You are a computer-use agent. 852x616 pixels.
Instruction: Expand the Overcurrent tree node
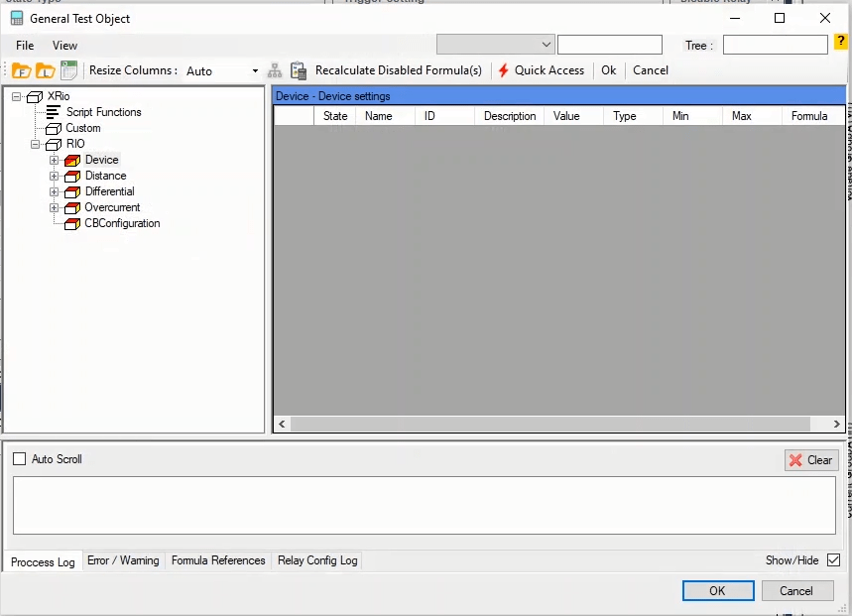click(x=55, y=207)
